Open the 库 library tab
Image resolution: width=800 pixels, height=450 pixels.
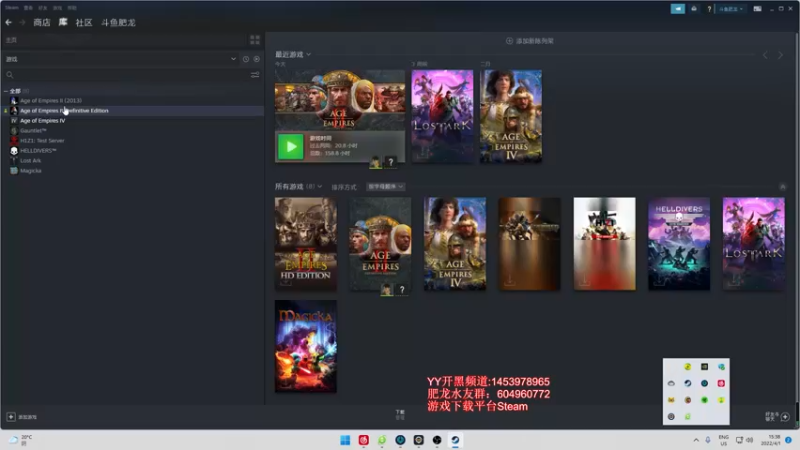(63, 22)
